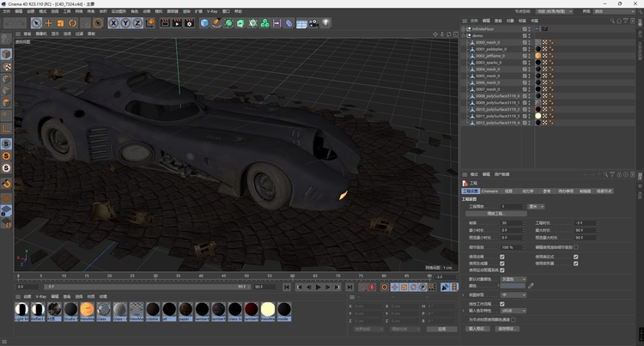Render to Picture Viewer

[177, 23]
